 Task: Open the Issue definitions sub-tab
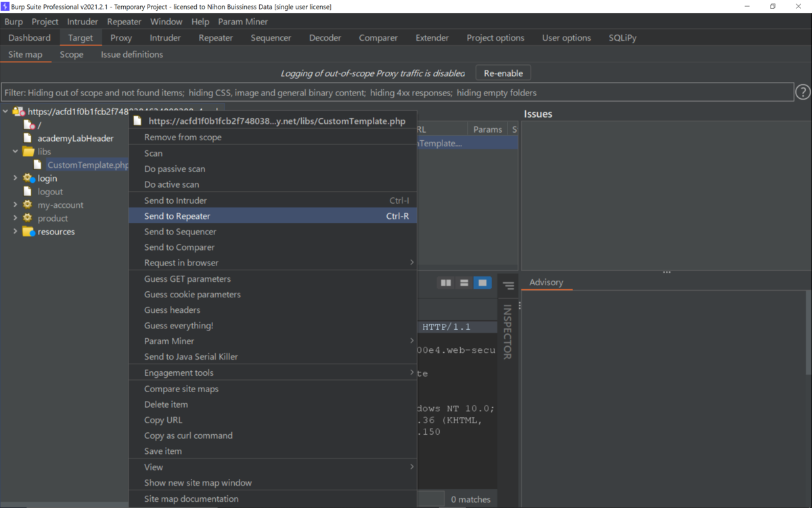click(x=132, y=54)
